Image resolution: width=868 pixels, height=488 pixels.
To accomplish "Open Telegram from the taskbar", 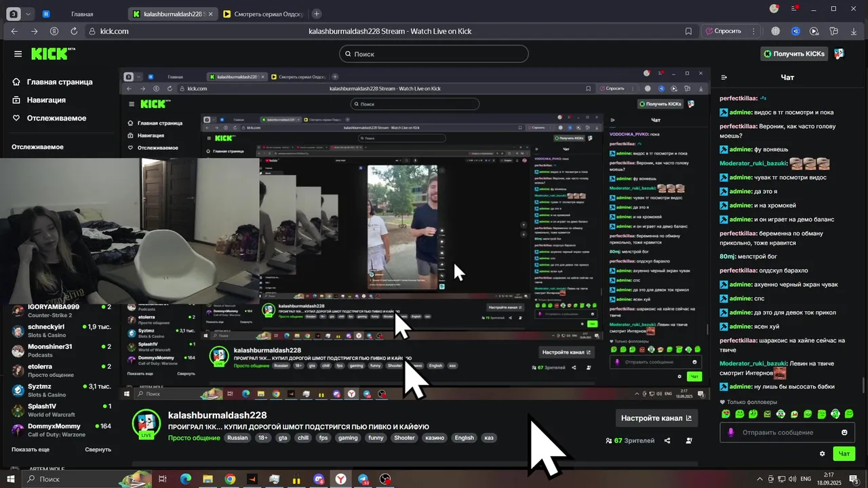I will 363,479.
